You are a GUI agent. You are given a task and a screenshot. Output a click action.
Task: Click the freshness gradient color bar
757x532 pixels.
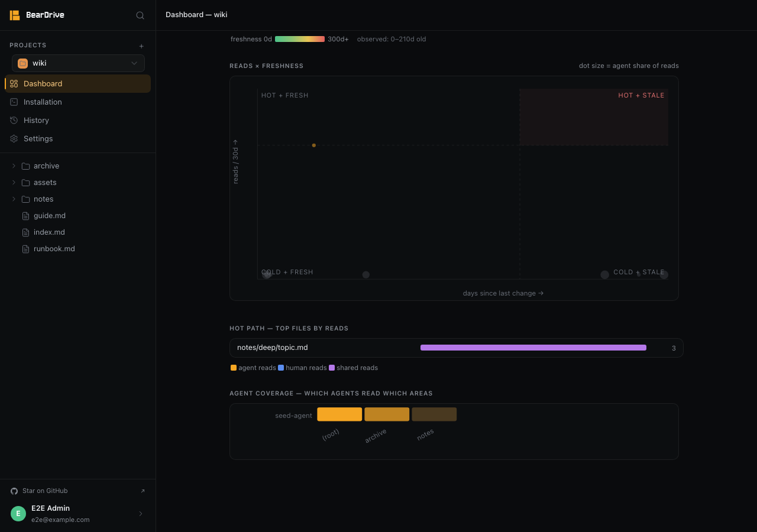click(x=300, y=39)
